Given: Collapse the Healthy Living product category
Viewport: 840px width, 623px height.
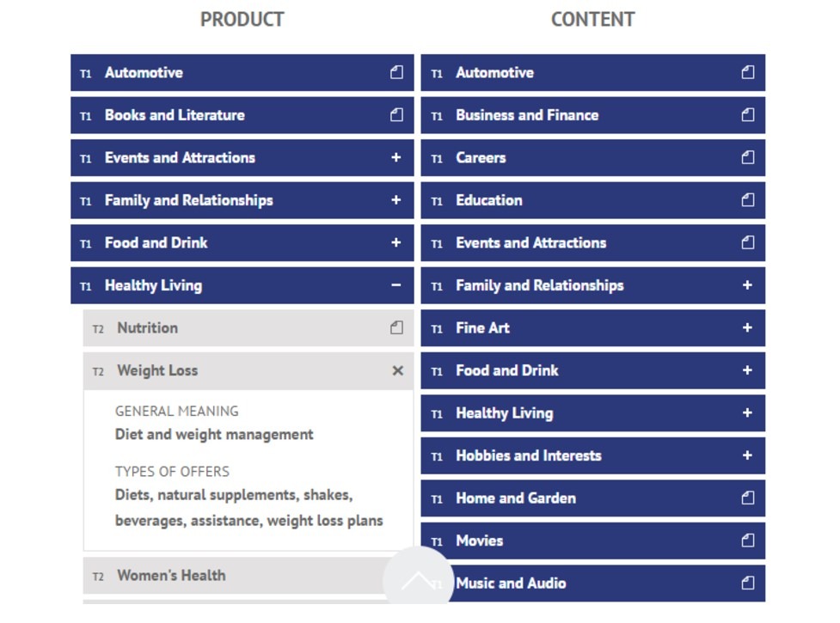Looking at the screenshot, I should (x=396, y=285).
